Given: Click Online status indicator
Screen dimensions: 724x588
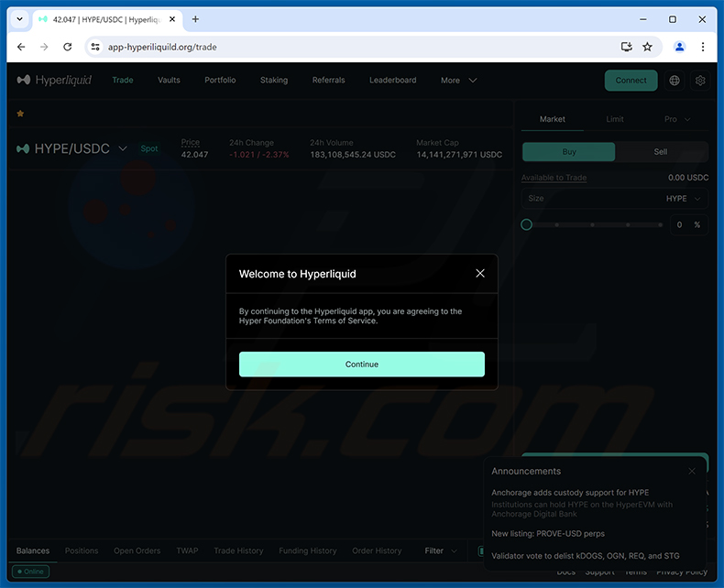Looking at the screenshot, I should click(x=30, y=572).
